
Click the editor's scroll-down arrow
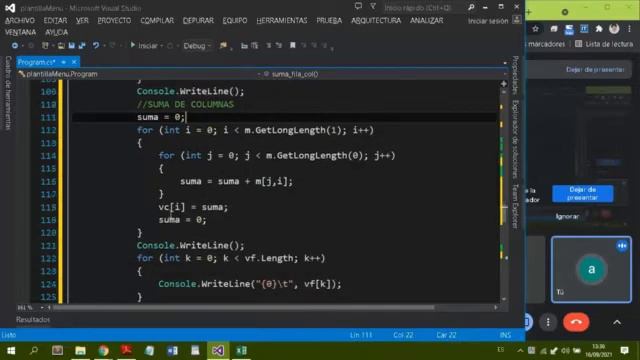(504, 299)
